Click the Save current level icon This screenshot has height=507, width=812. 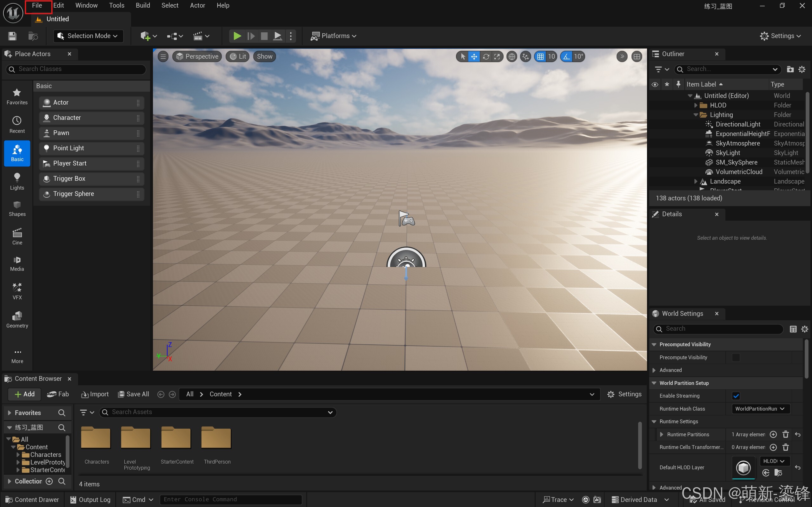coord(12,36)
